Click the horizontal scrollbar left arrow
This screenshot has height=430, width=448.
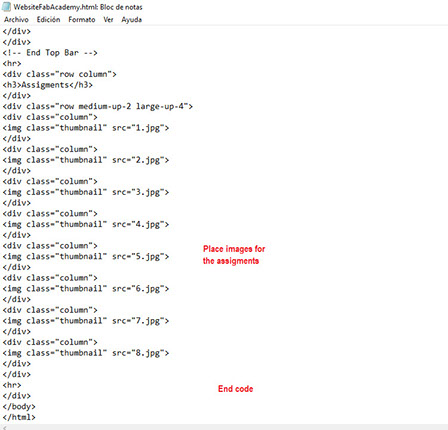tap(5, 427)
